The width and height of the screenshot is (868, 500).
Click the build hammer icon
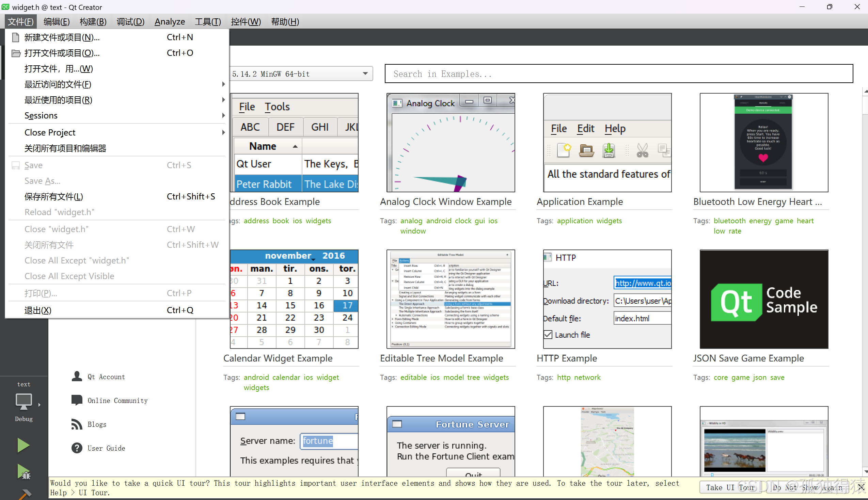pyautogui.click(x=25, y=495)
